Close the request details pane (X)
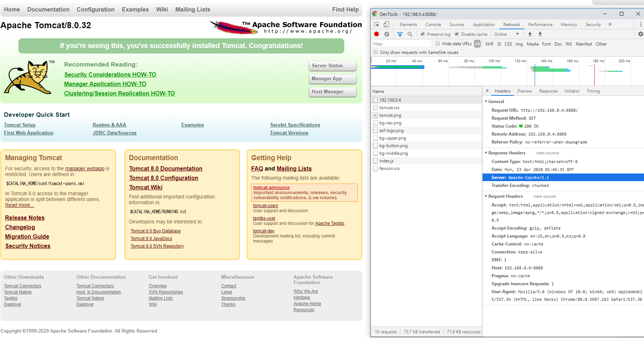The height and width of the screenshot is (338, 644). coord(487,91)
